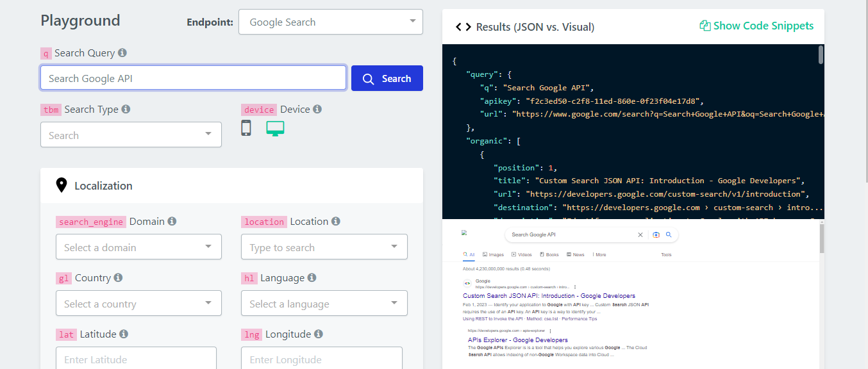Click the Country info icon
Viewport: 868px width, 369px height.
[118, 278]
